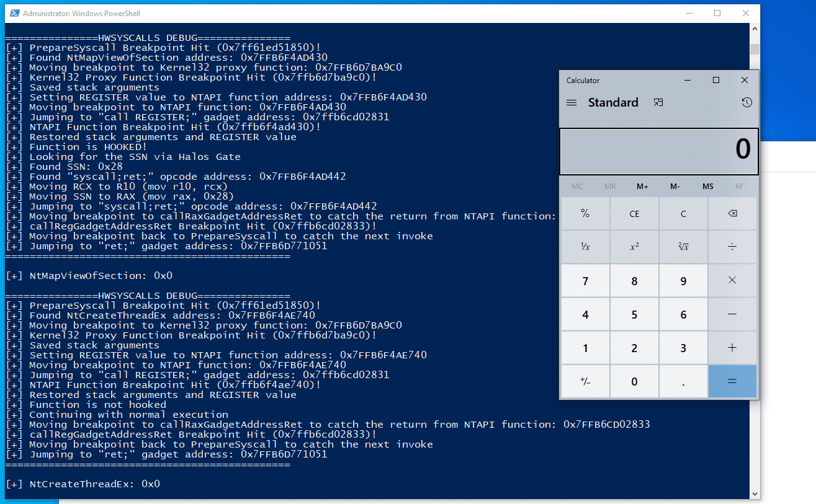Image resolution: width=816 pixels, height=504 pixels.
Task: Click the PowerShell icon in title bar
Action: click(14, 13)
